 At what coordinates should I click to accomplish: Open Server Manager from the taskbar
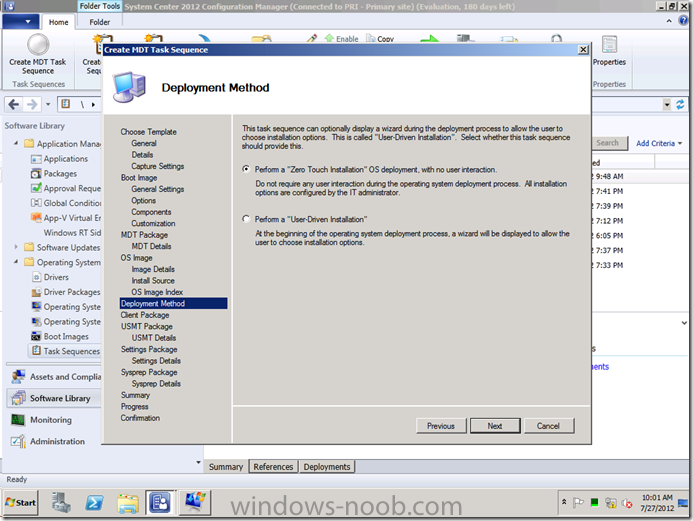[x=61, y=503]
